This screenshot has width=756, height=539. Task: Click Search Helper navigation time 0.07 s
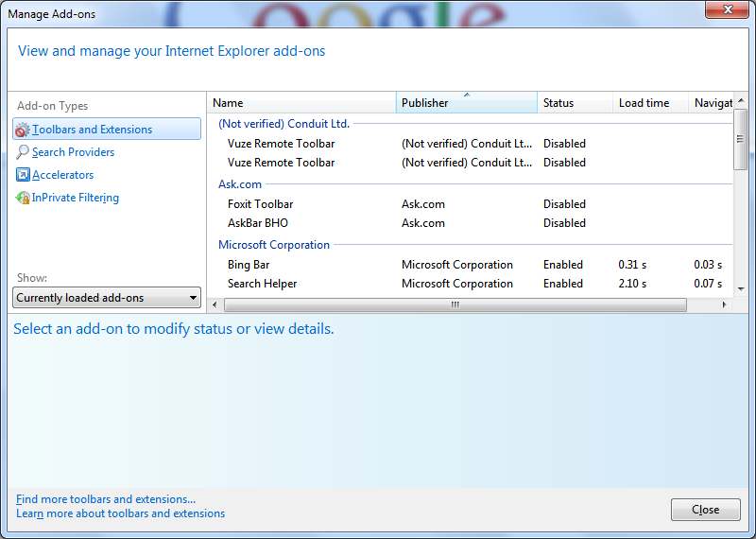point(708,284)
